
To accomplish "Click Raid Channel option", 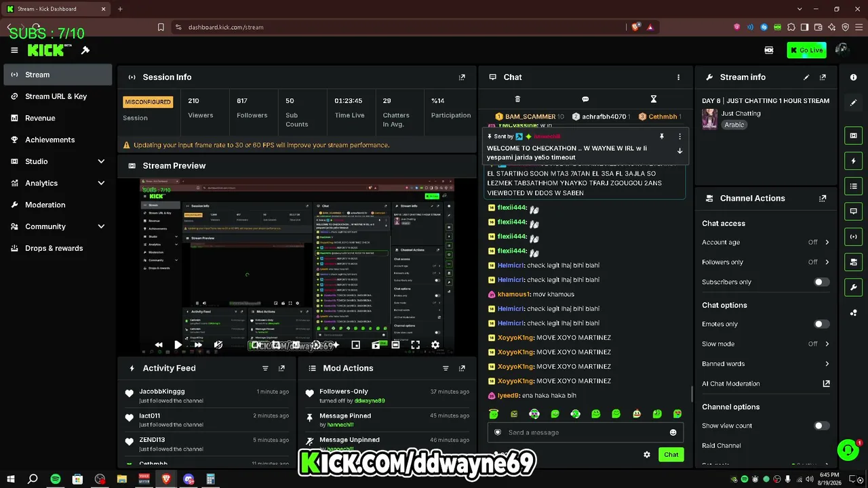I will click(x=722, y=446).
